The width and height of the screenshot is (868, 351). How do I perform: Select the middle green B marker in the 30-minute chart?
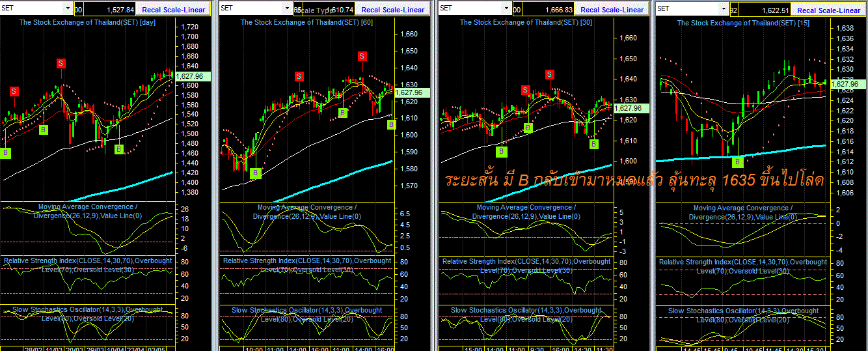click(528, 128)
